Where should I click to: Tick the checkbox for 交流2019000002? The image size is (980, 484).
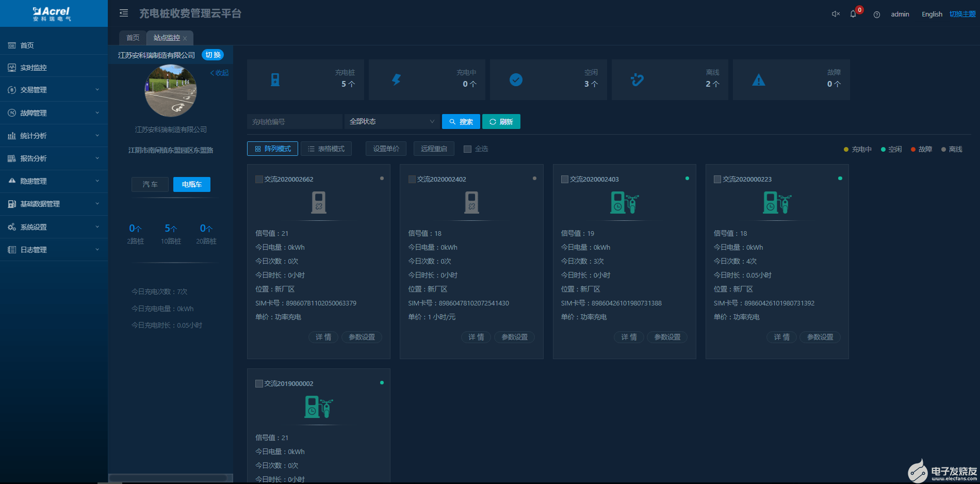(x=259, y=383)
